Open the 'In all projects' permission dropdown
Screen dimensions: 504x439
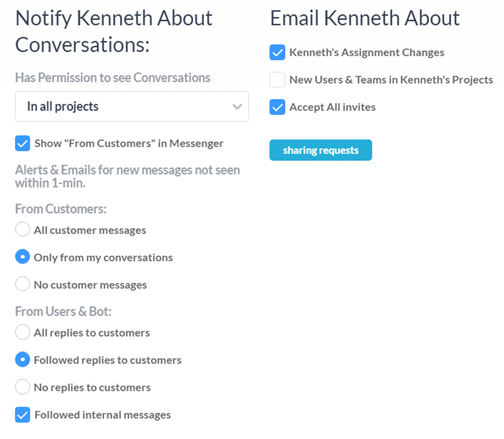click(x=132, y=106)
